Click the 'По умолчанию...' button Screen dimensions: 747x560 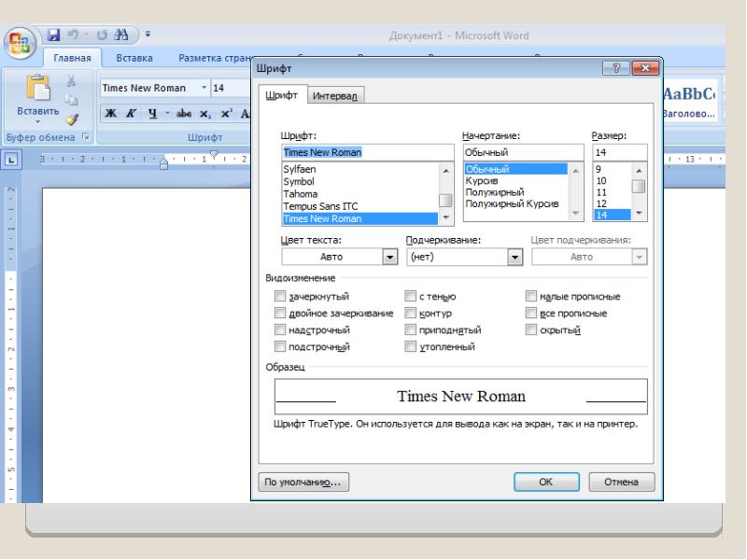click(x=303, y=484)
